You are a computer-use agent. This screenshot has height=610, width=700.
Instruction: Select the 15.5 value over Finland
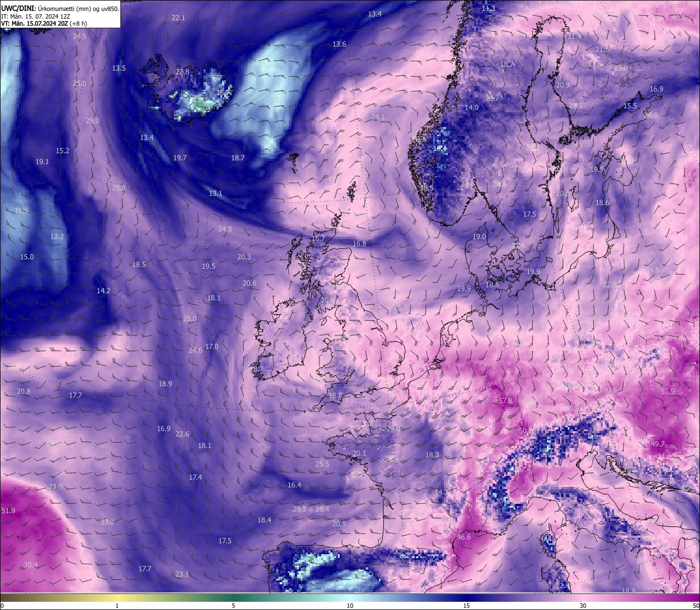(x=630, y=106)
